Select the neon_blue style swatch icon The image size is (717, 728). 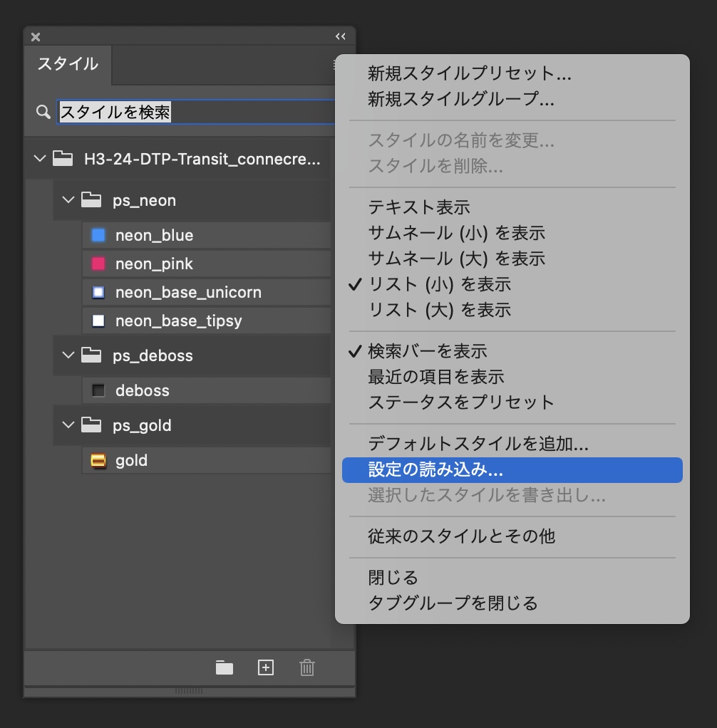click(x=98, y=235)
